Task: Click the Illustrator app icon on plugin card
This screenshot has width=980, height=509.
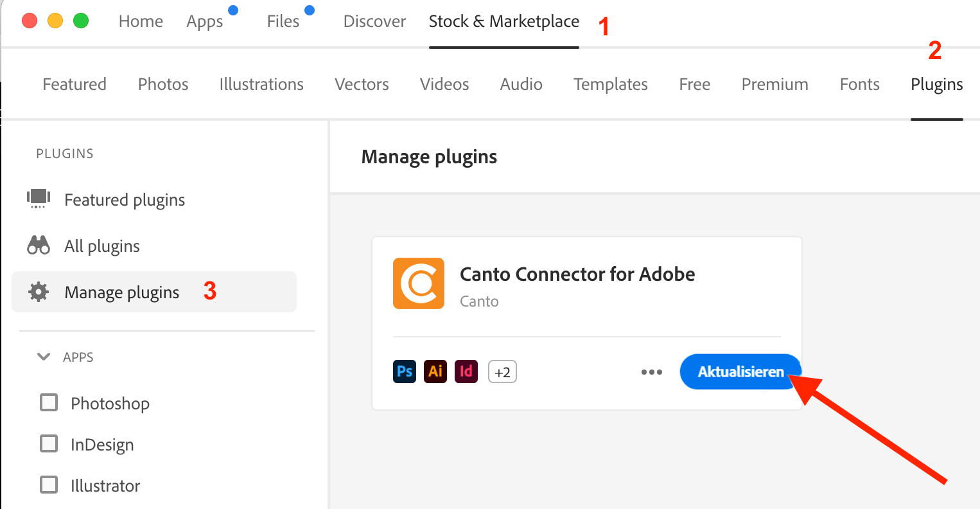Action: (x=435, y=371)
